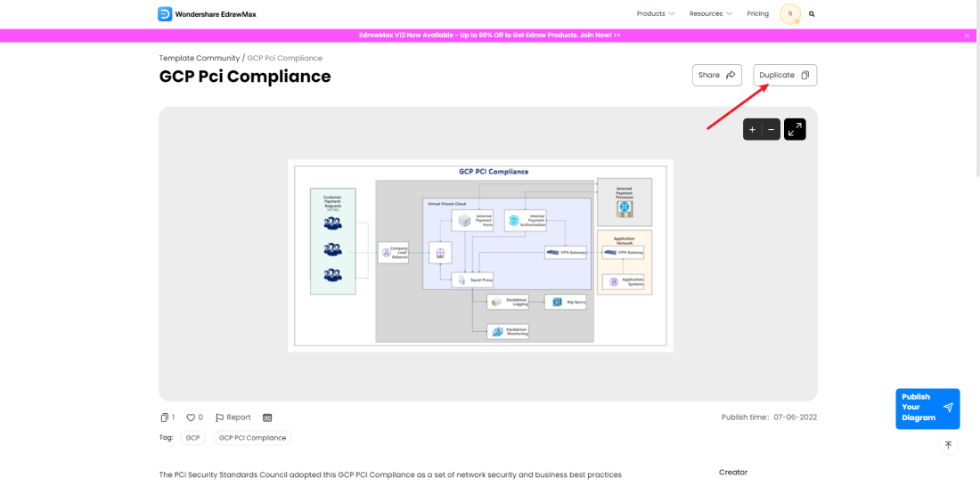Zoom in on the diagram preview
This screenshot has height=486, width=980.
pyautogui.click(x=753, y=129)
